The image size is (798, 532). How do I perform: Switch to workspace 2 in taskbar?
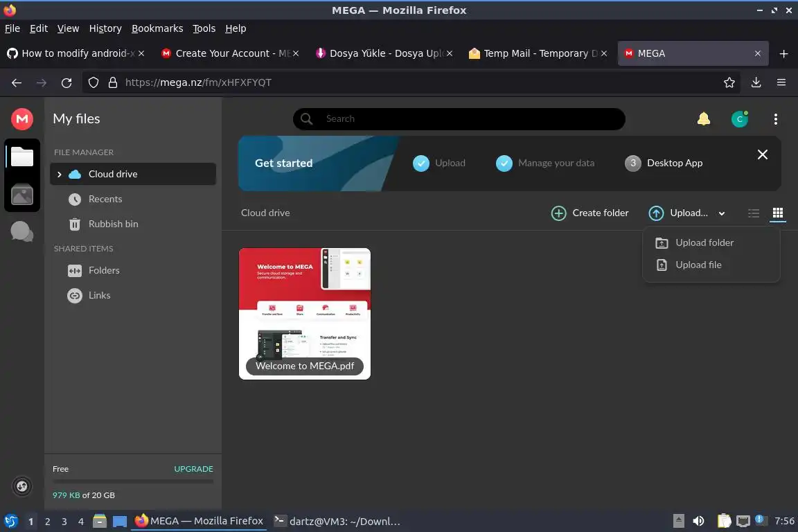(x=47, y=522)
